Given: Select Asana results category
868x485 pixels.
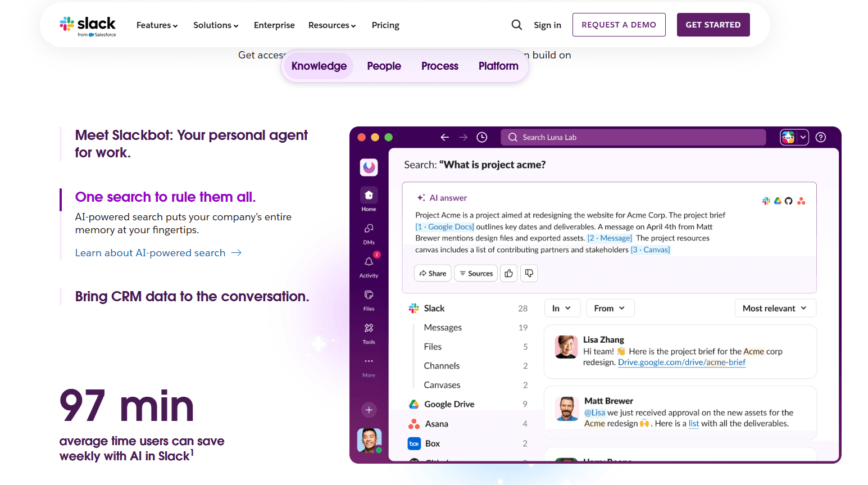Looking at the screenshot, I should coord(468,424).
